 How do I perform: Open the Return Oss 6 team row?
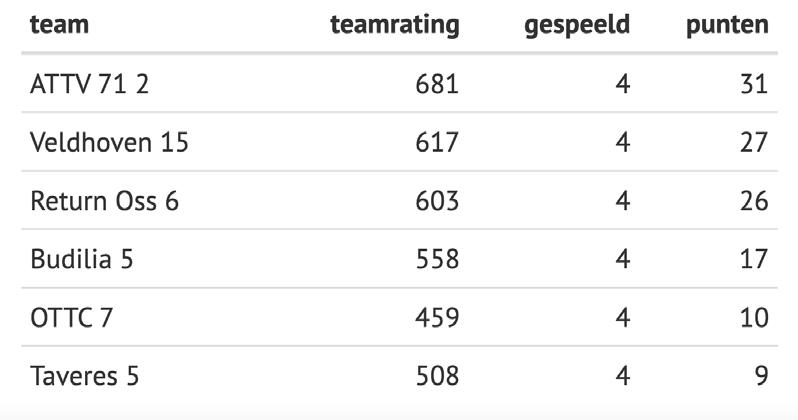[399, 201]
